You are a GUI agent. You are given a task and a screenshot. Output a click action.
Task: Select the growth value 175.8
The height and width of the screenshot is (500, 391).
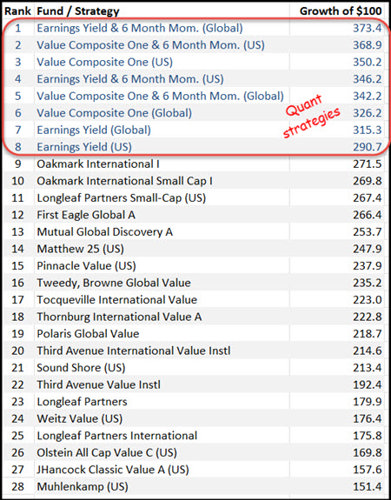point(367,436)
